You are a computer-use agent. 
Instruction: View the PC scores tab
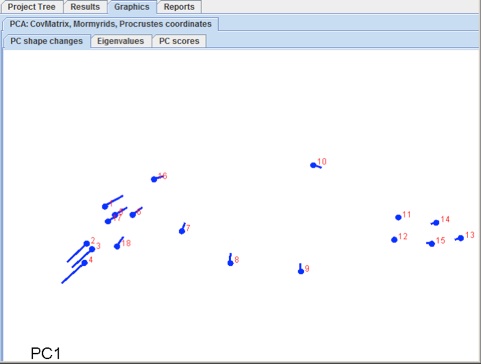coord(179,41)
